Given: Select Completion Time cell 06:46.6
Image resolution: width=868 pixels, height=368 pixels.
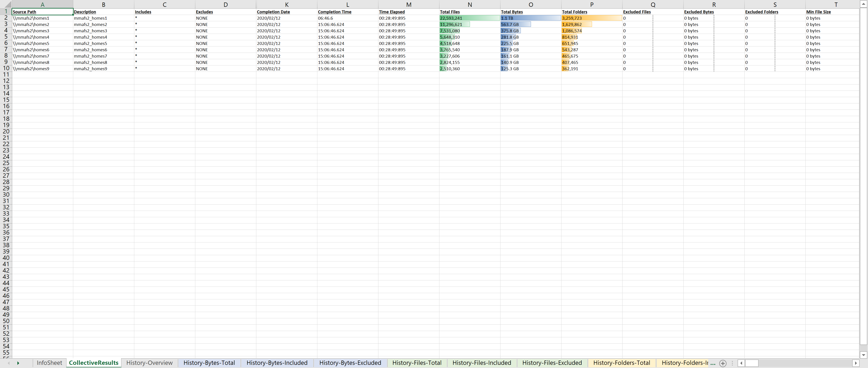Looking at the screenshot, I should [347, 18].
